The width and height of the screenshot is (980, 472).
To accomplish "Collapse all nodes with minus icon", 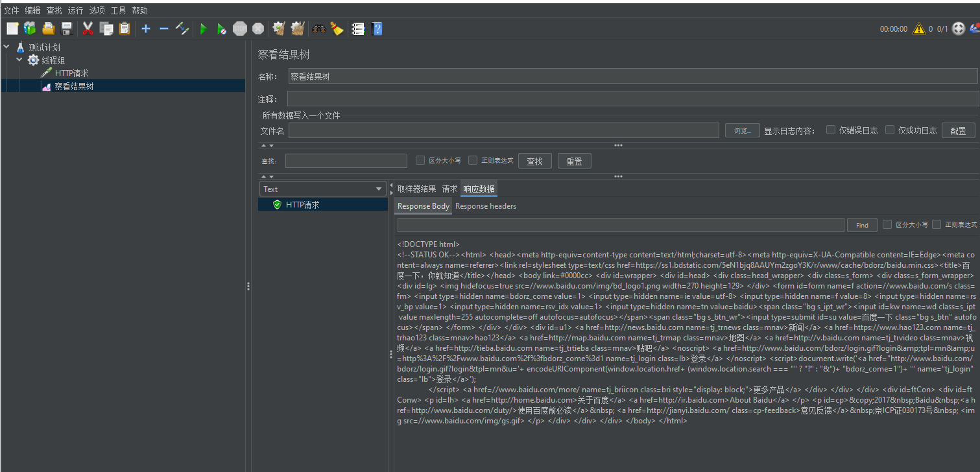I will click(x=164, y=29).
